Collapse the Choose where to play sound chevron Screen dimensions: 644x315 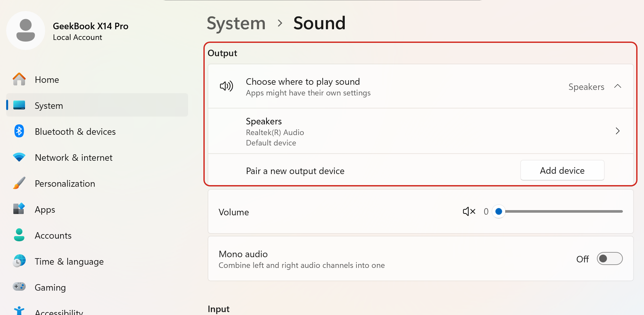pyautogui.click(x=618, y=86)
